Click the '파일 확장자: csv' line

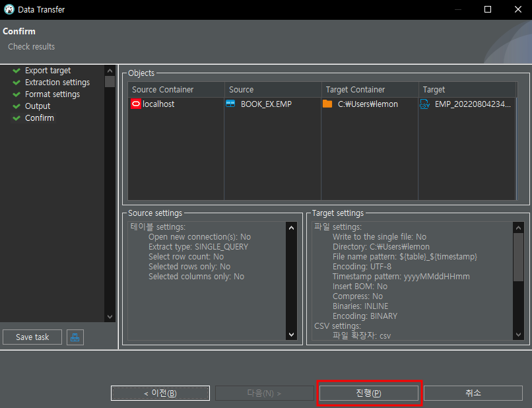(361, 335)
